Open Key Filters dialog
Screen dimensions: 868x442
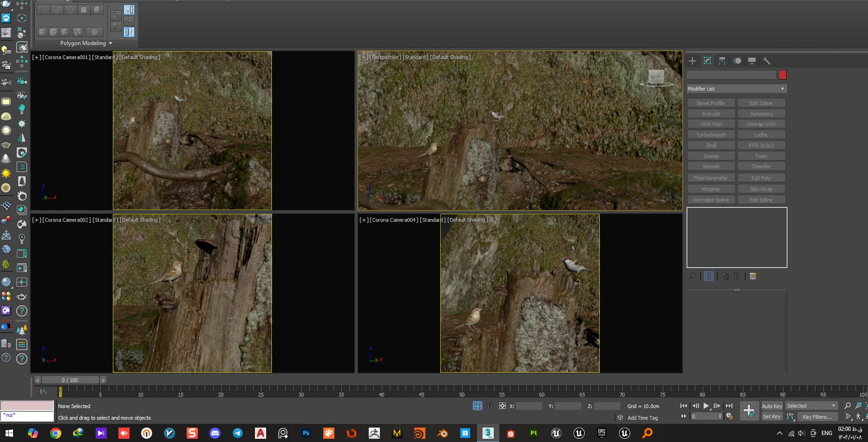tap(817, 416)
